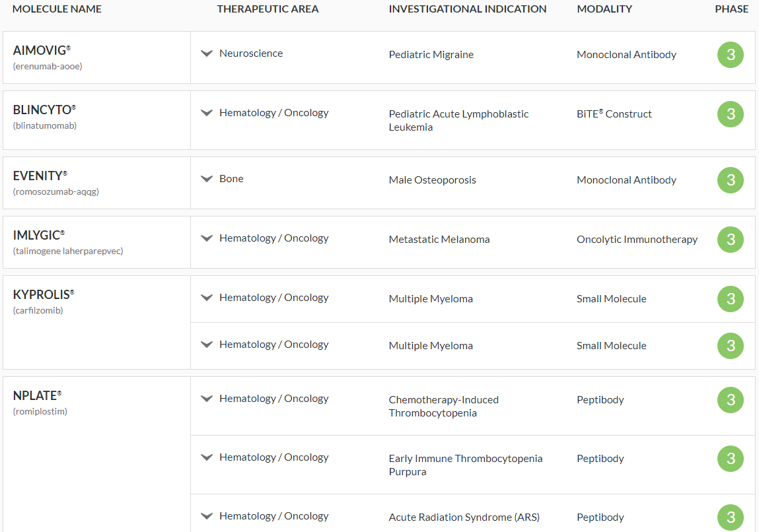Sort by the Molecule Name column header

pos(57,9)
